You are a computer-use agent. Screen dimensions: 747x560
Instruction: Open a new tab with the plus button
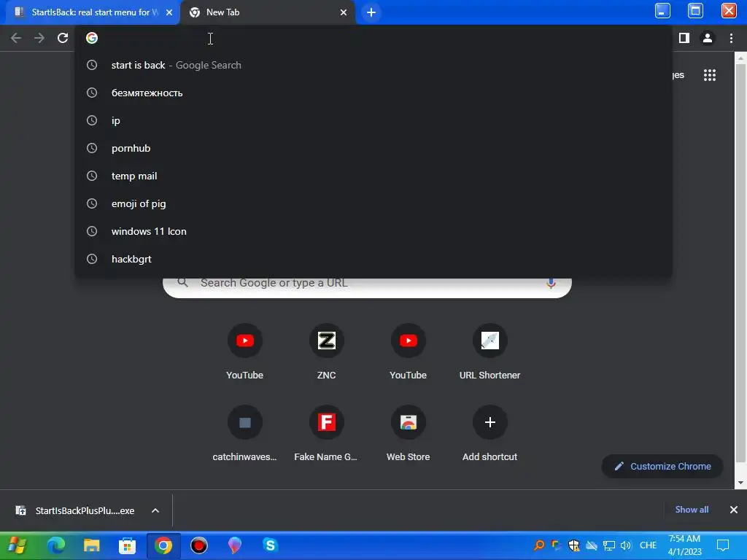click(371, 12)
